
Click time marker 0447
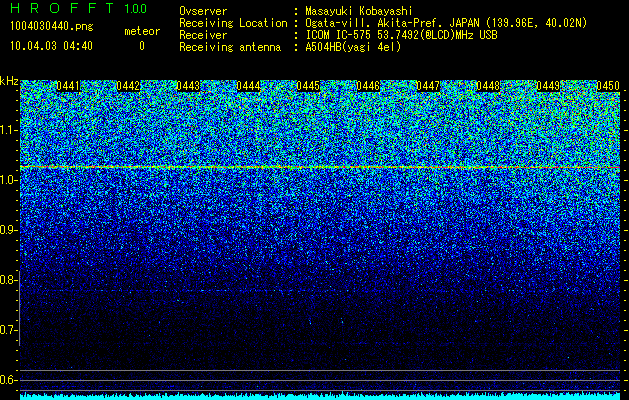[x=428, y=86]
